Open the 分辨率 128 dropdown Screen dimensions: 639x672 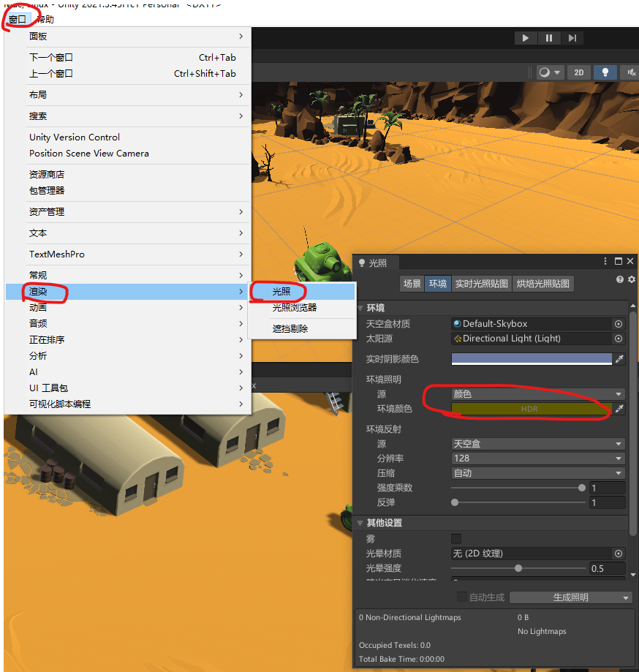538,458
